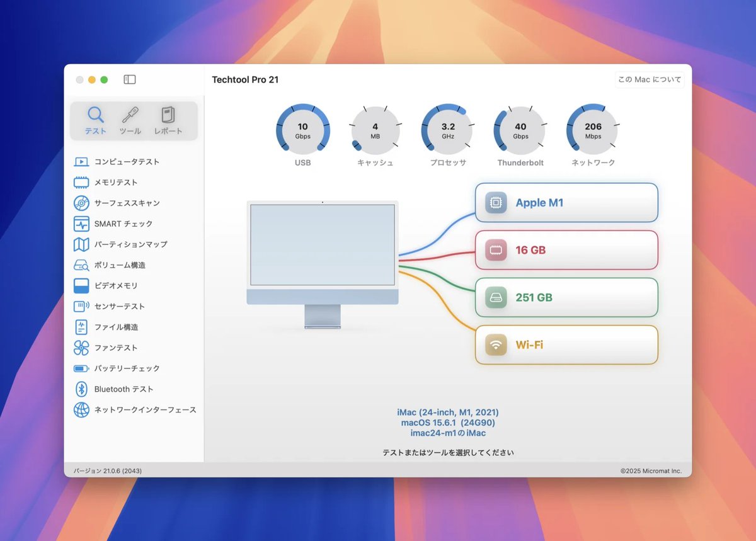Image resolution: width=756 pixels, height=541 pixels.
Task: Select コンピュータテスト label in sidebar
Action: [x=127, y=162]
